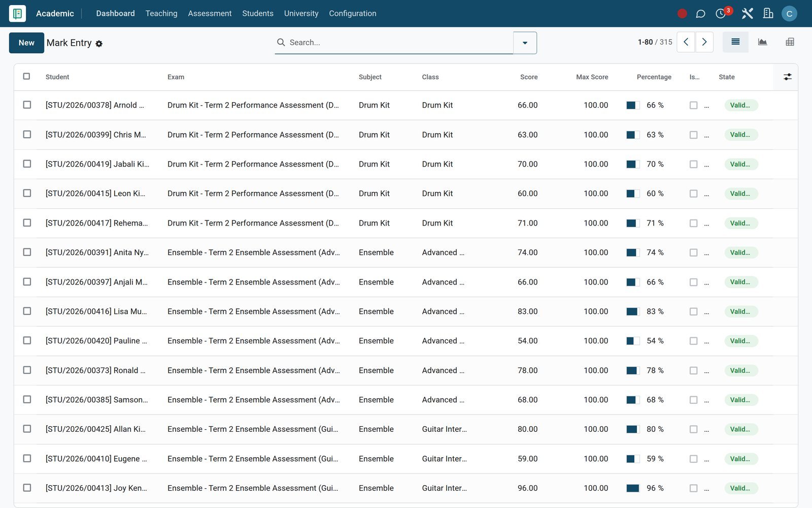The height and width of the screenshot is (508, 812).
Task: Open the Dashboard menu
Action: click(x=115, y=14)
